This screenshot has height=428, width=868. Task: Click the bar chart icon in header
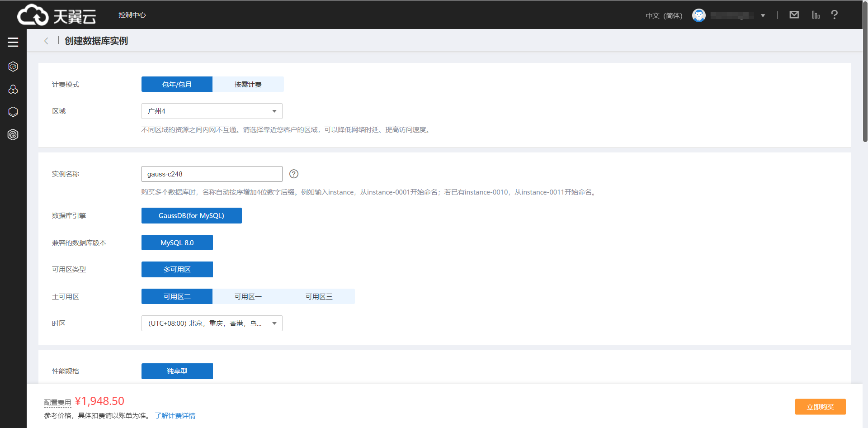pos(816,15)
